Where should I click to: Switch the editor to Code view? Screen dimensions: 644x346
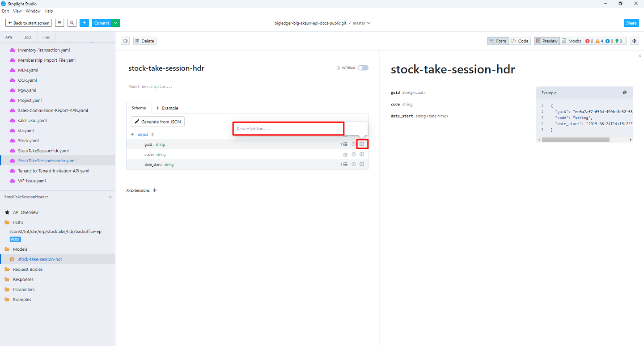[x=520, y=41]
